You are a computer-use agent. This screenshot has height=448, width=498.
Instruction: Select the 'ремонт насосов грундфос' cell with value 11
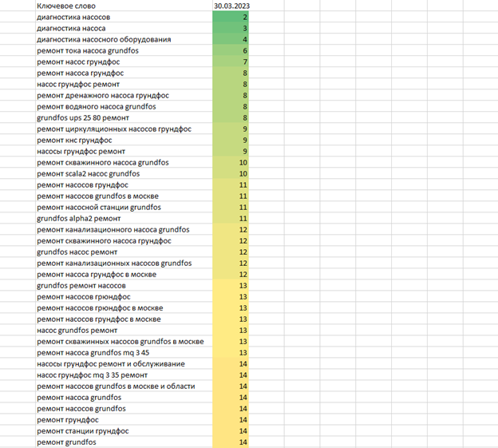click(x=124, y=185)
